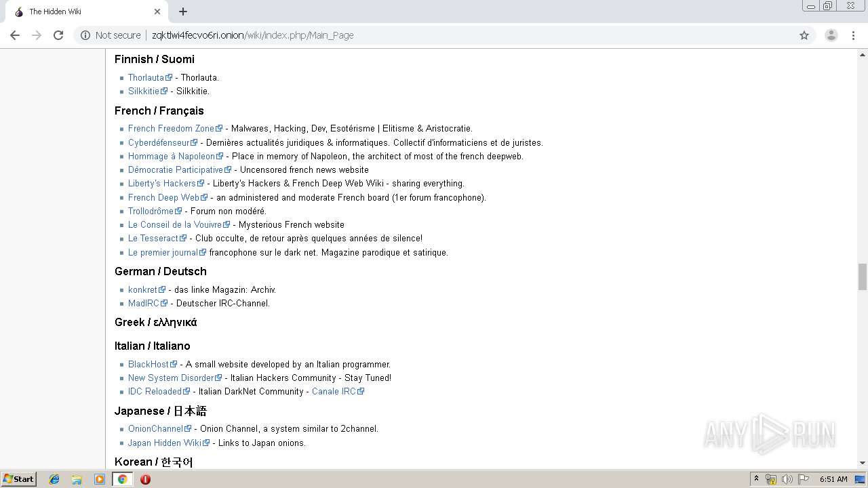This screenshot has width=868, height=488.
Task: Click external-link icon beside Silkkitie
Action: [x=164, y=91]
